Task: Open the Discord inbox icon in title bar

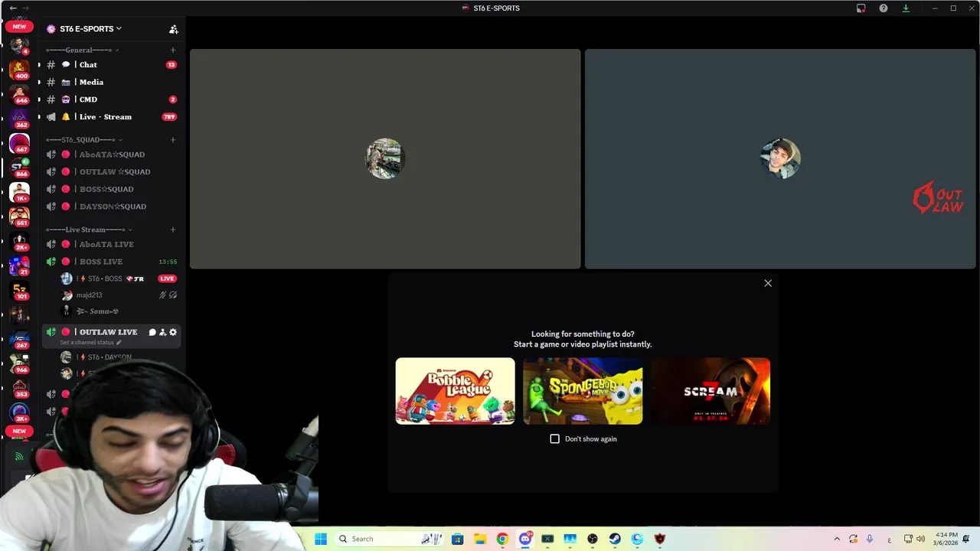Action: pyautogui.click(x=861, y=8)
